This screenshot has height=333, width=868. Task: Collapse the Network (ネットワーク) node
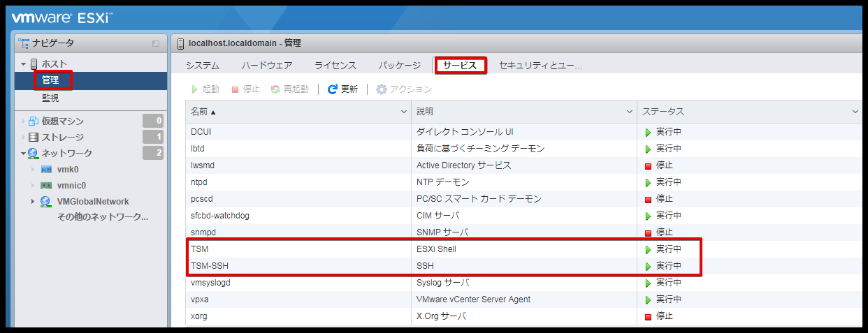[23, 153]
